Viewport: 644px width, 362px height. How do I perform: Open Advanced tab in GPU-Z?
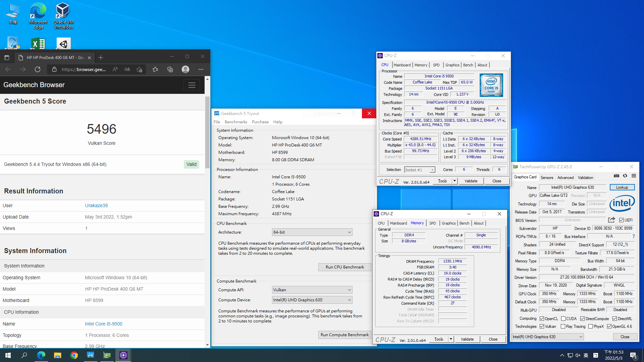point(566,178)
